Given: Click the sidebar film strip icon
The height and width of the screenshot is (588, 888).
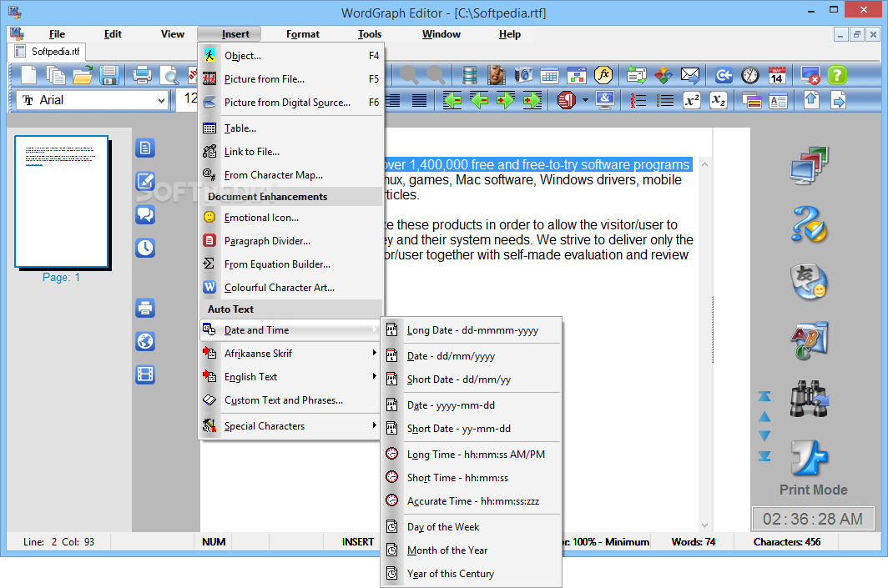Looking at the screenshot, I should (145, 374).
